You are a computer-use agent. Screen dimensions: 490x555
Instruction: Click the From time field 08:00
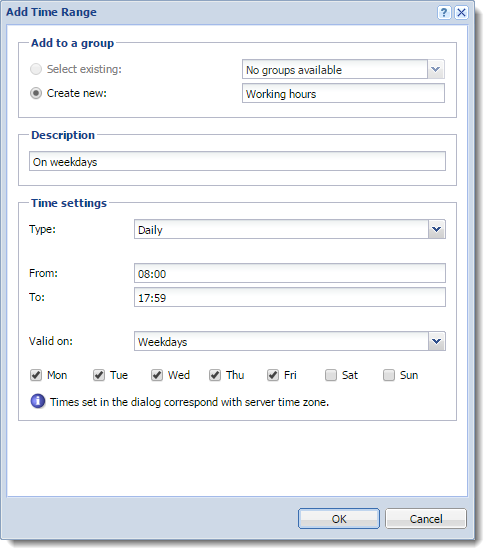pos(290,273)
